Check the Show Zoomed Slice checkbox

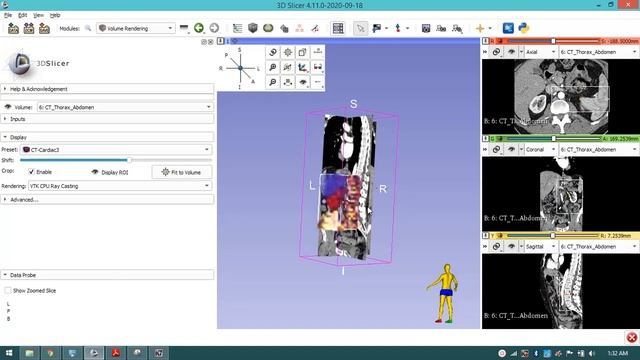pyautogui.click(x=7, y=290)
